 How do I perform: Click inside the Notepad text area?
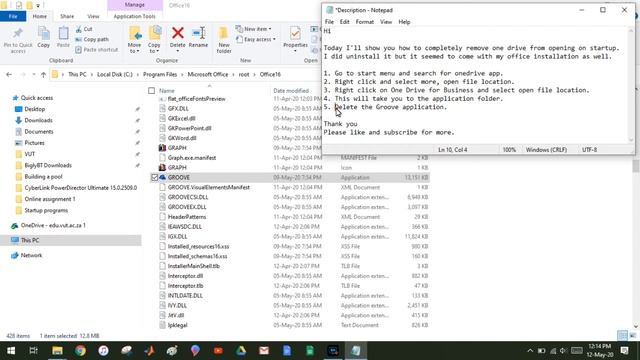click(x=476, y=86)
